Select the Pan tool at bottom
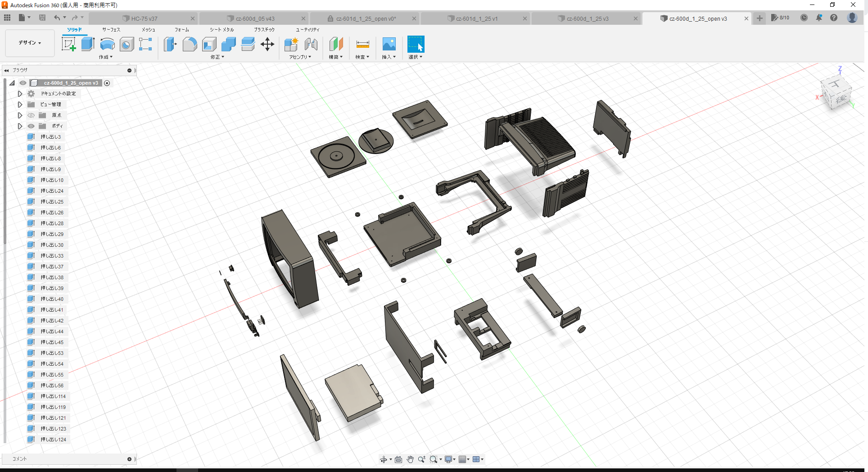The width and height of the screenshot is (868, 472). 410,459
